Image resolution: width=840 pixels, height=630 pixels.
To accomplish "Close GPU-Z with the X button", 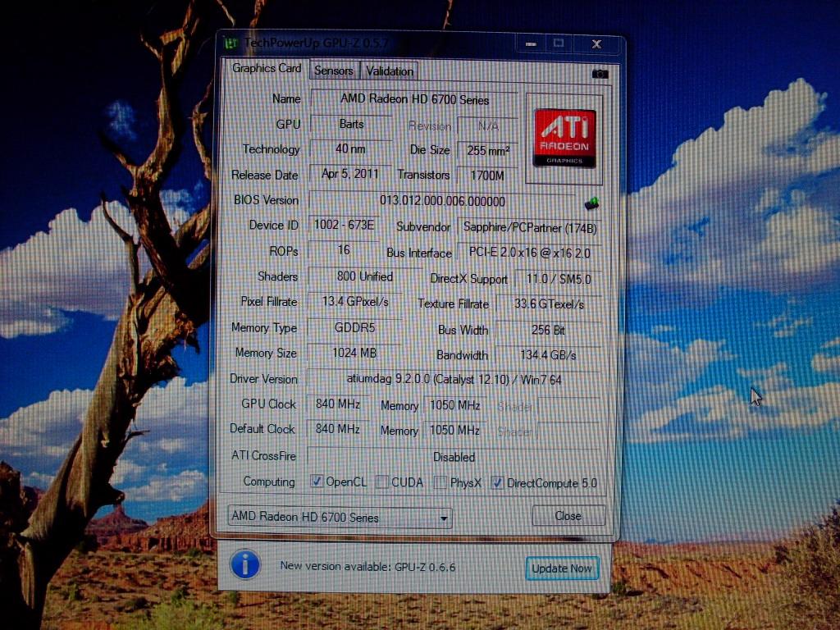I will (x=596, y=44).
